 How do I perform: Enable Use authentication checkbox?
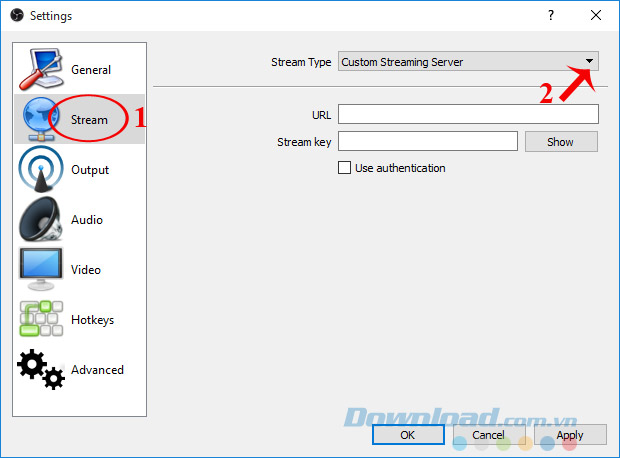(344, 167)
